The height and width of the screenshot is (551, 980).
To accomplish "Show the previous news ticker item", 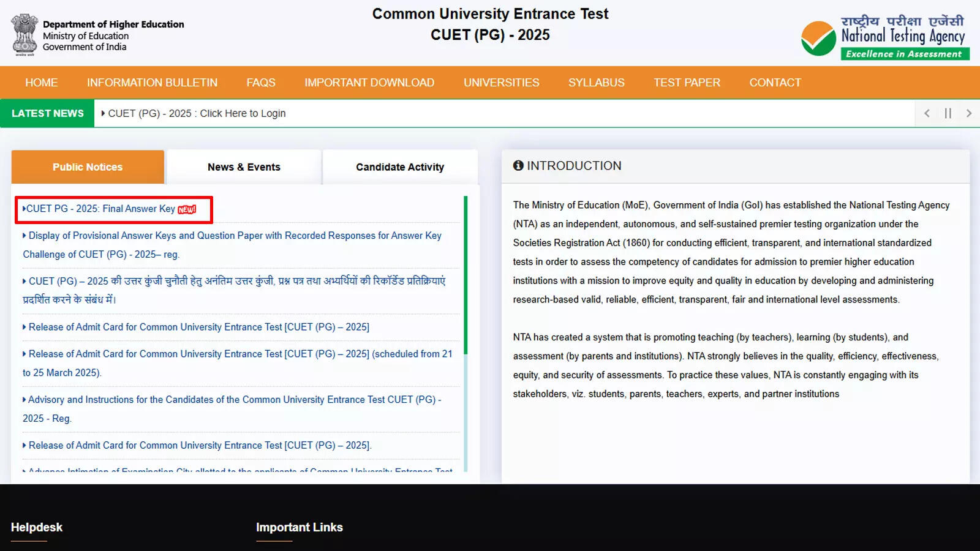I will coord(927,113).
